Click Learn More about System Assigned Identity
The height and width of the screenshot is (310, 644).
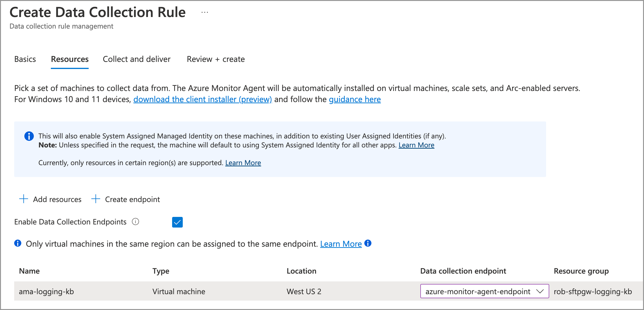tap(416, 145)
